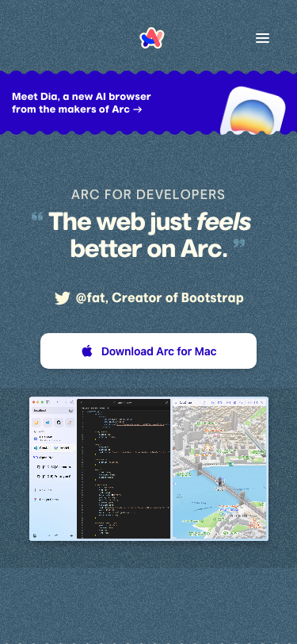Click the Apple logo in the download button
Screen dimensions: 297x644
click(x=87, y=351)
